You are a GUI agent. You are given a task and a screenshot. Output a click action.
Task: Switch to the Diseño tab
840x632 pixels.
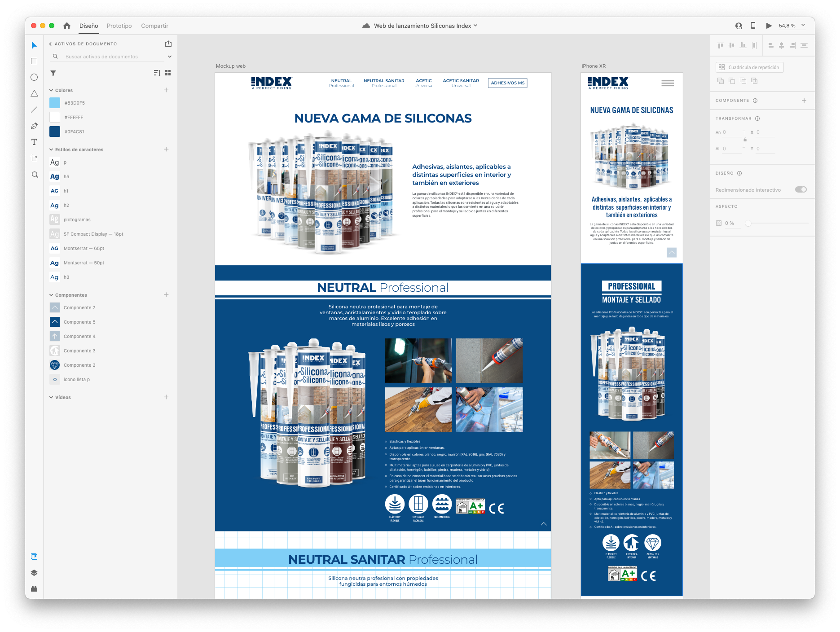coord(89,26)
